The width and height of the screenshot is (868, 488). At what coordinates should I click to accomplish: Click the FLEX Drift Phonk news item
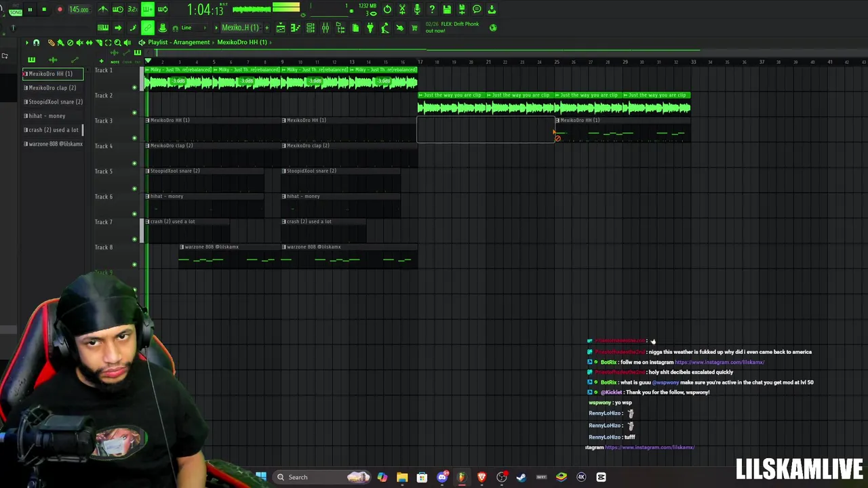[x=452, y=27]
